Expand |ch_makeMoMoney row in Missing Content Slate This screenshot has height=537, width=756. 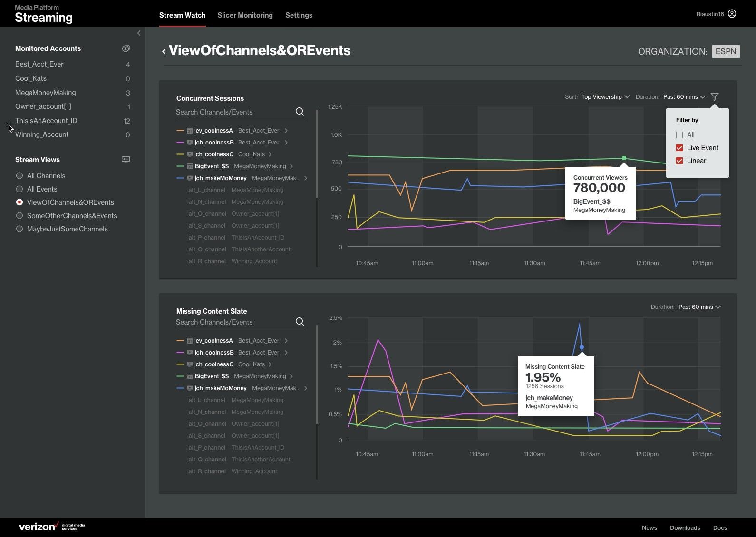point(305,388)
